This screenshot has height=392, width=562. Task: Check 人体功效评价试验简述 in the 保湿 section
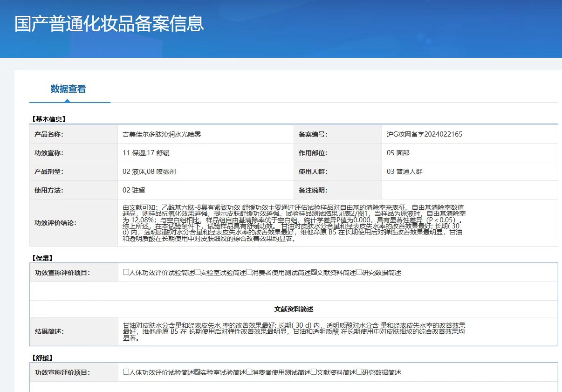pos(126,272)
